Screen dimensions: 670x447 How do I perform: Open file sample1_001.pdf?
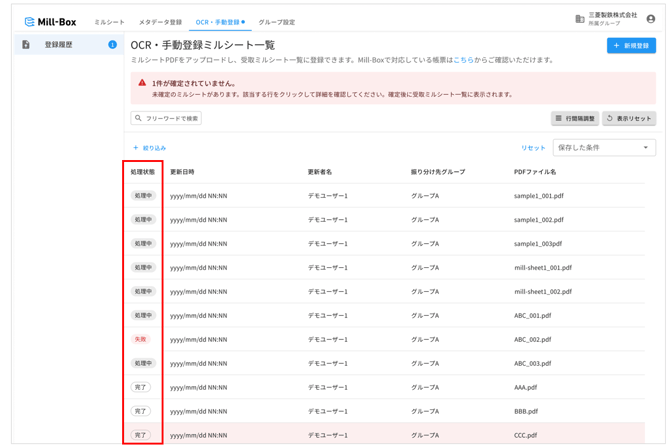(539, 196)
